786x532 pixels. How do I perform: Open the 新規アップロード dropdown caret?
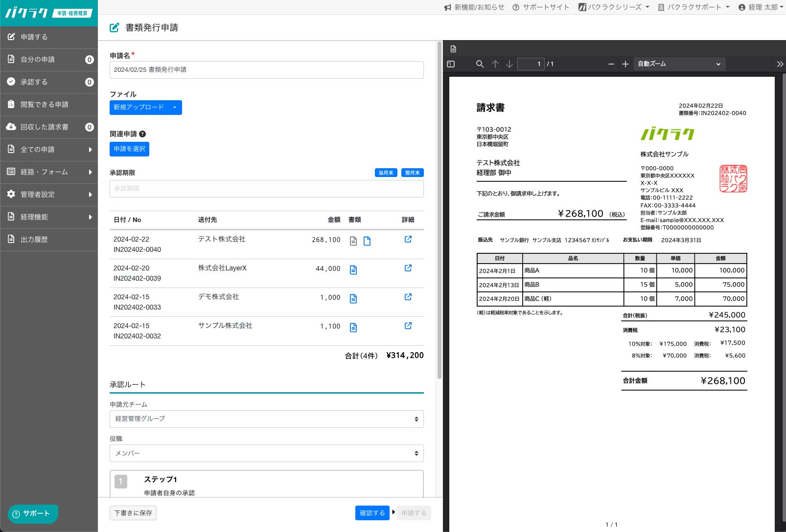175,108
